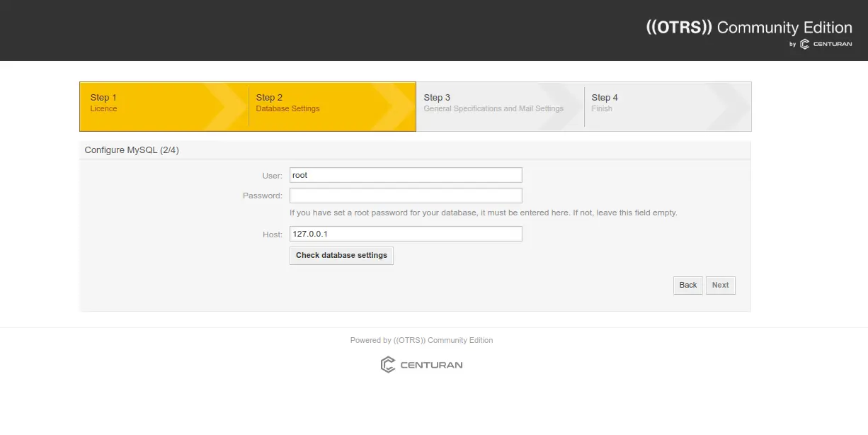
Task: Go back with the Back button
Action: tap(688, 286)
